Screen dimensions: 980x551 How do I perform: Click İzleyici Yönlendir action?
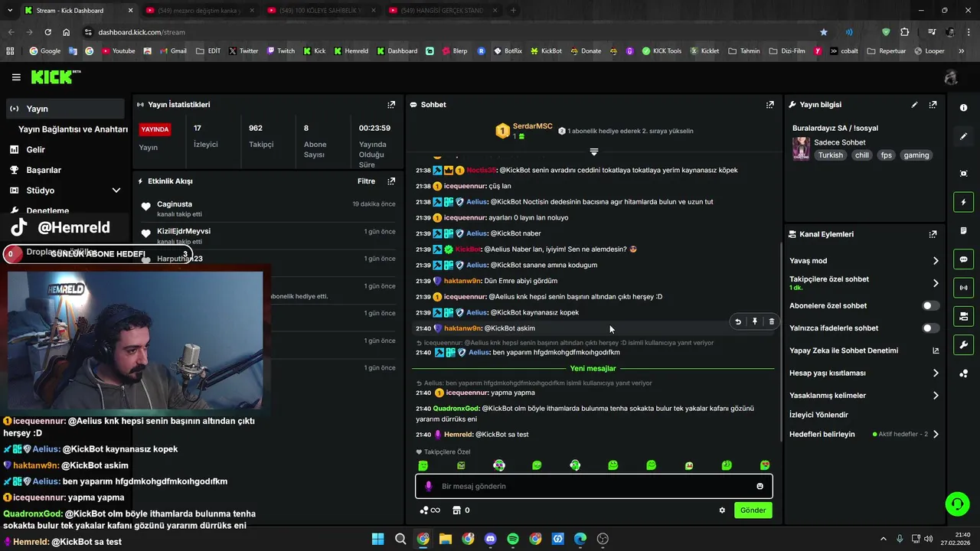click(818, 415)
